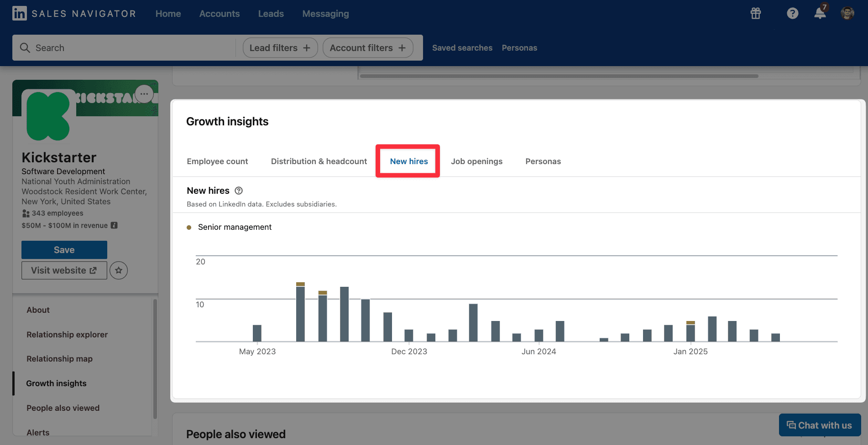This screenshot has width=868, height=445.
Task: Click the horizontal scrollbar above Growth insights
Action: click(x=559, y=76)
